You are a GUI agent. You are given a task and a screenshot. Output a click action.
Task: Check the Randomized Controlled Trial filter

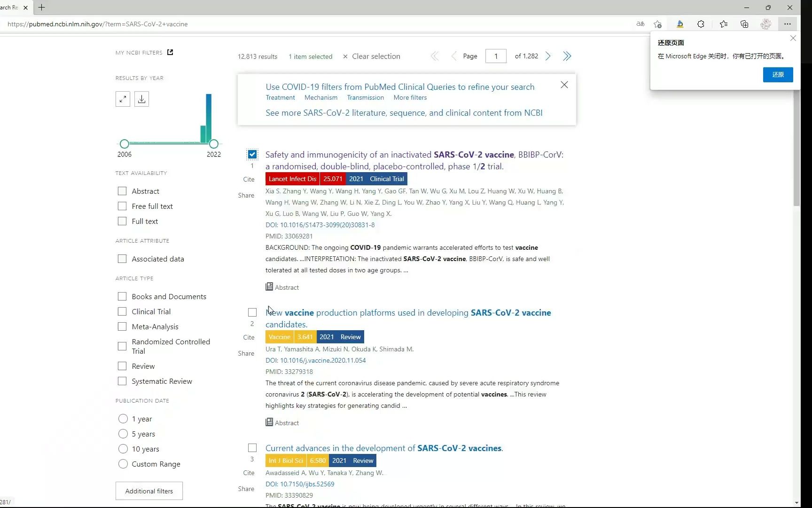[122, 346]
